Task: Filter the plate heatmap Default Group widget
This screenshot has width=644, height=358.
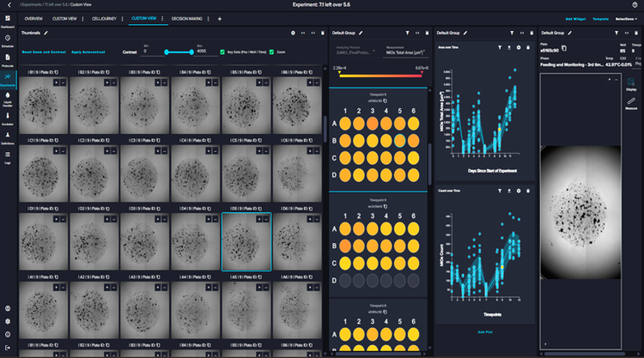Action: (407, 33)
